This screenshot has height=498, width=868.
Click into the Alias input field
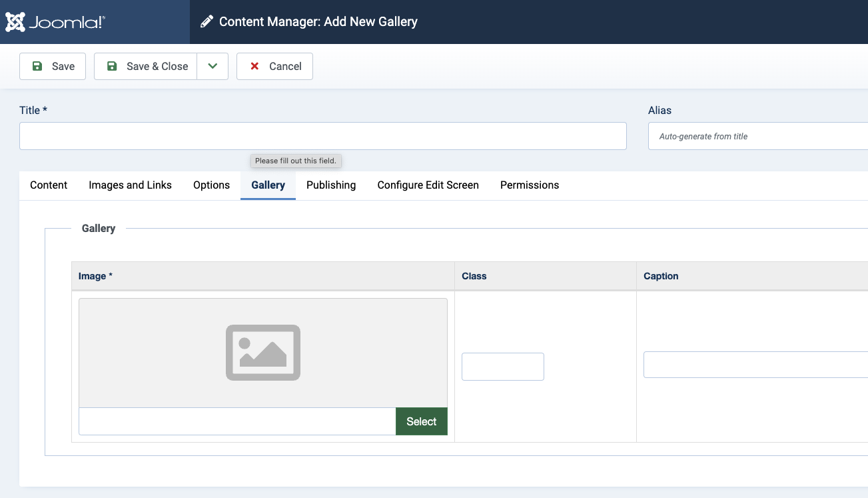[757, 136]
